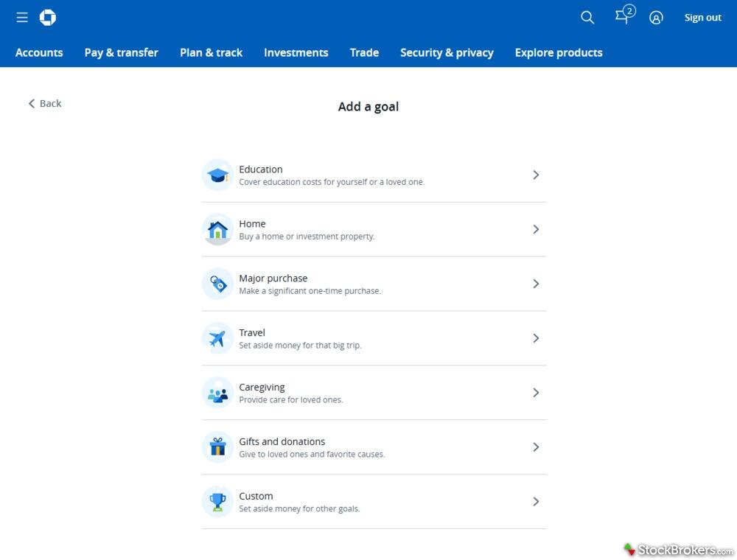
Task: Click the Gifts and donations gift icon
Action: (x=217, y=447)
